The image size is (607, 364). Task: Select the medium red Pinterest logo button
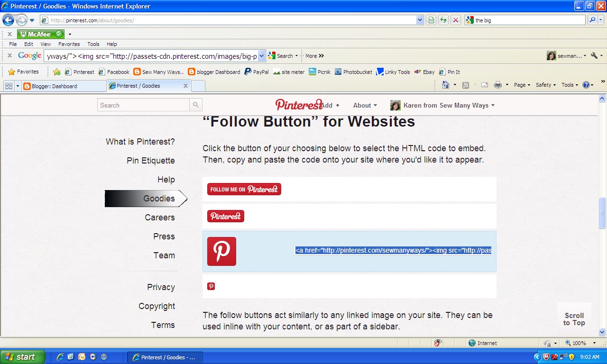(226, 216)
